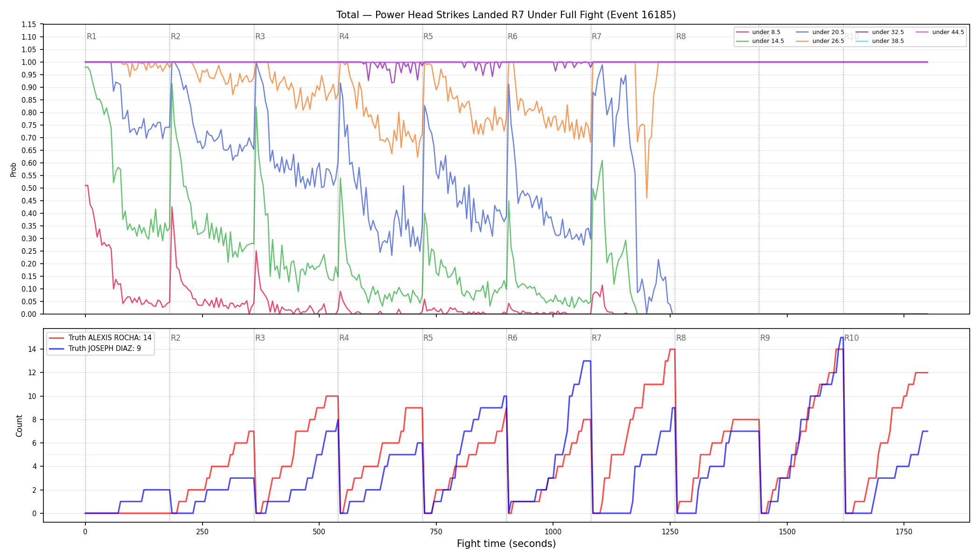Screen dimensions: 980x560
Task: Click the 750 tick on fight time axis
Action: (436, 531)
